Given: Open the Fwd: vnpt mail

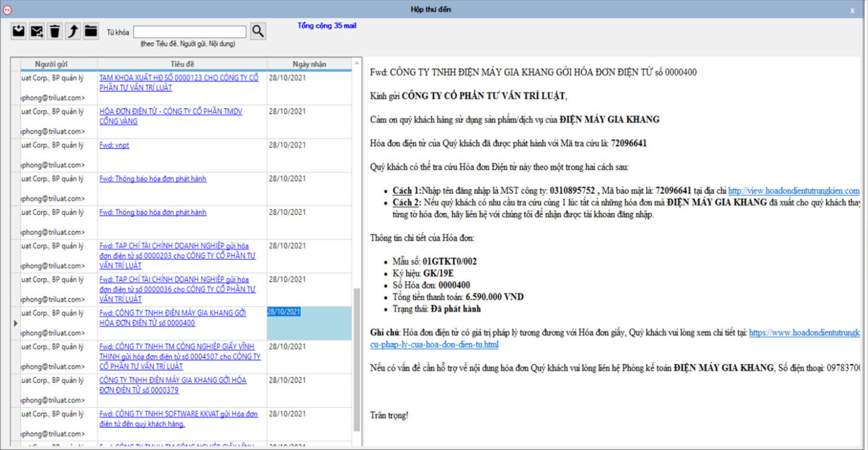Looking at the screenshot, I should coord(114,145).
